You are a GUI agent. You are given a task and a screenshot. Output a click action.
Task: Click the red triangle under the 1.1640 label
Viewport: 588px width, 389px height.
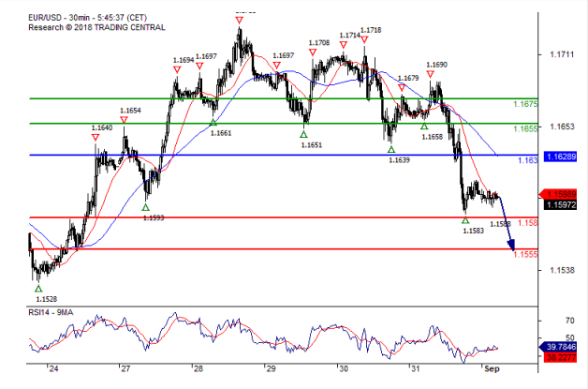[96, 137]
